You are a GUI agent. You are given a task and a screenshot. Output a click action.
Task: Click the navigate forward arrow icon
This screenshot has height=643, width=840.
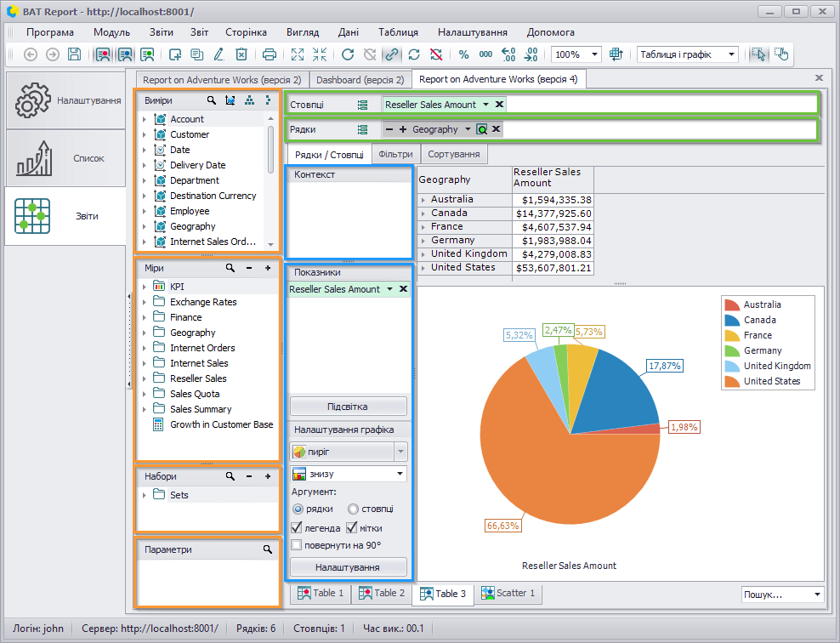(53, 54)
